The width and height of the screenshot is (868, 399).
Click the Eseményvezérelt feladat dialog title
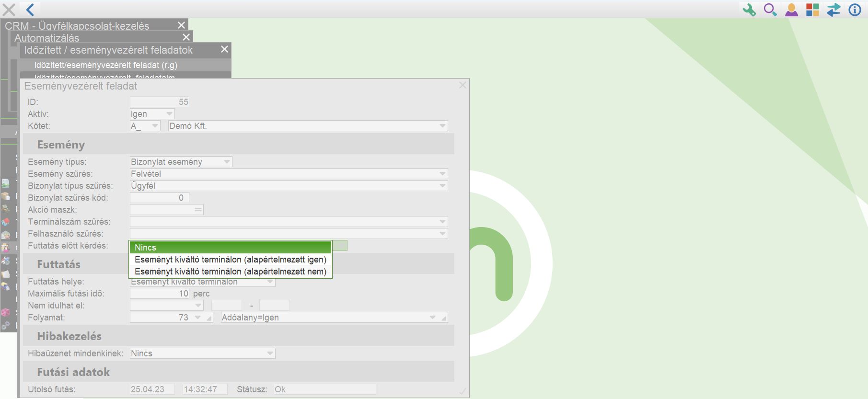pos(81,86)
